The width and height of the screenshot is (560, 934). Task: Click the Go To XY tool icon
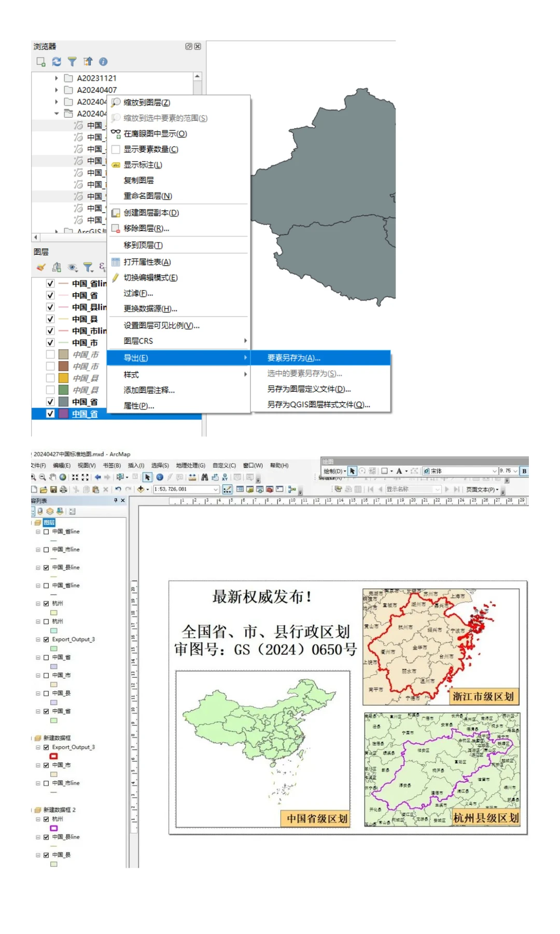tap(225, 477)
